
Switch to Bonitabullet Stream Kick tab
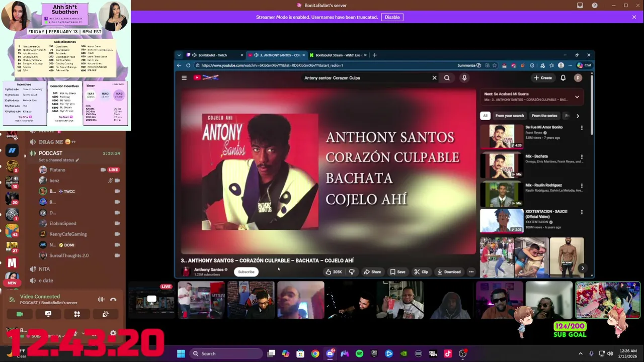point(338,55)
